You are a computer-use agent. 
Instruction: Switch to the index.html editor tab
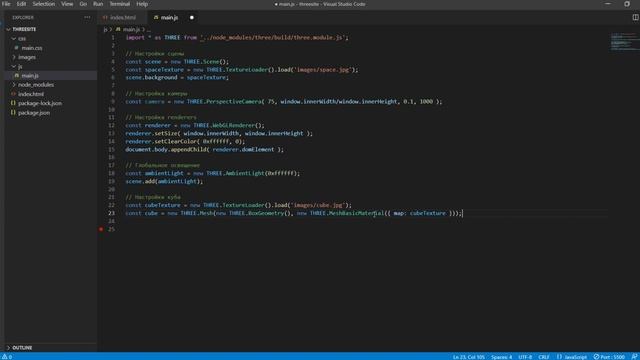tap(122, 18)
